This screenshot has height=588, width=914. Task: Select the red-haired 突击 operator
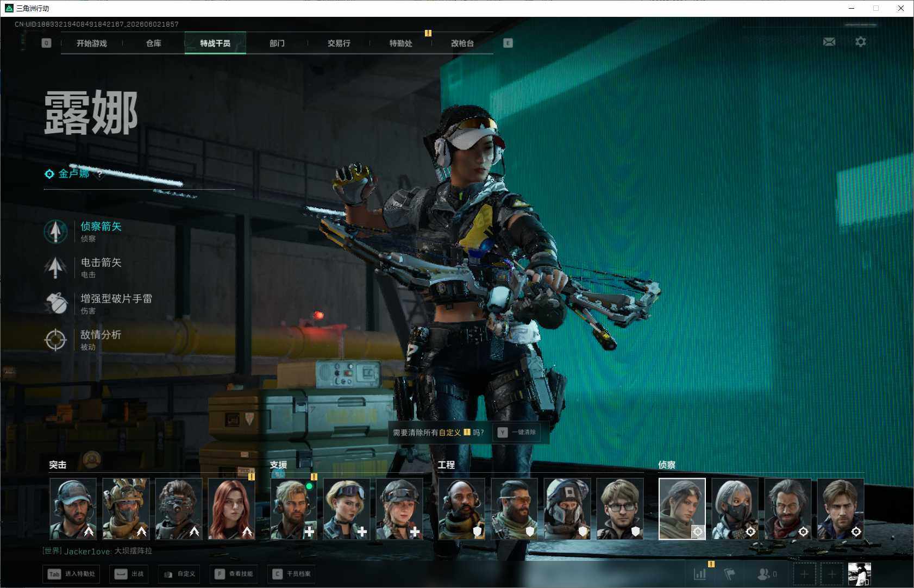(231, 509)
